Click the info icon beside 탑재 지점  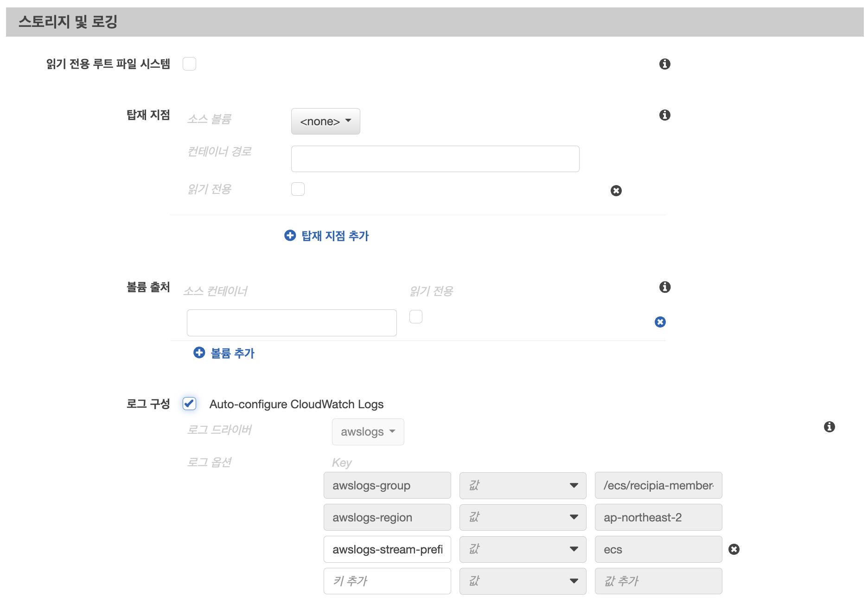coord(665,115)
